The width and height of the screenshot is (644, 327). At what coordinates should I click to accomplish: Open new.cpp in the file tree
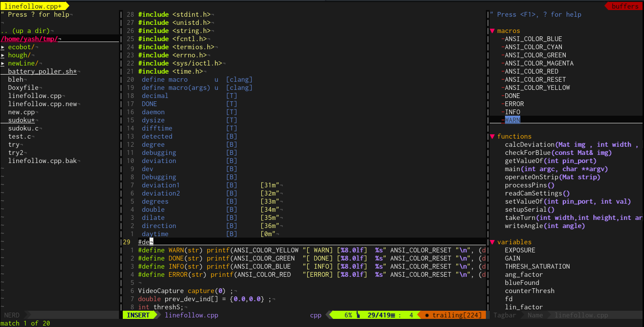21,112
